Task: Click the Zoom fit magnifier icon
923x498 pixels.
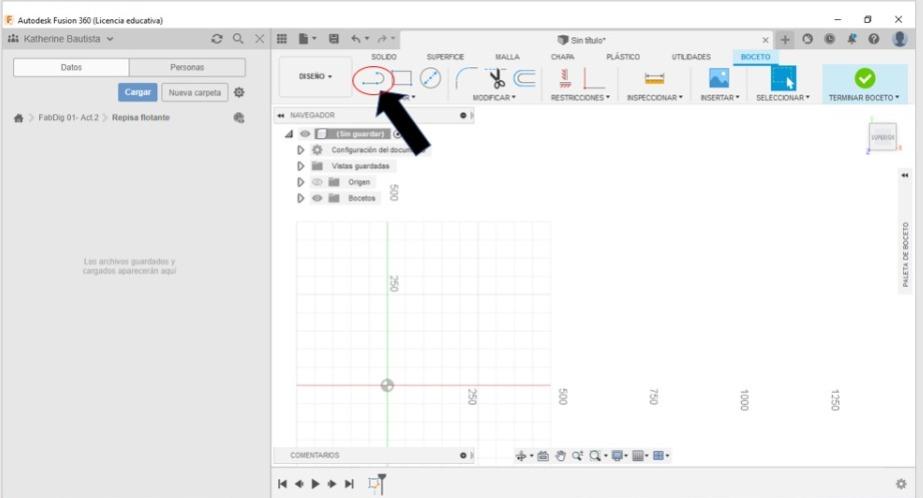Action: pyautogui.click(x=595, y=456)
